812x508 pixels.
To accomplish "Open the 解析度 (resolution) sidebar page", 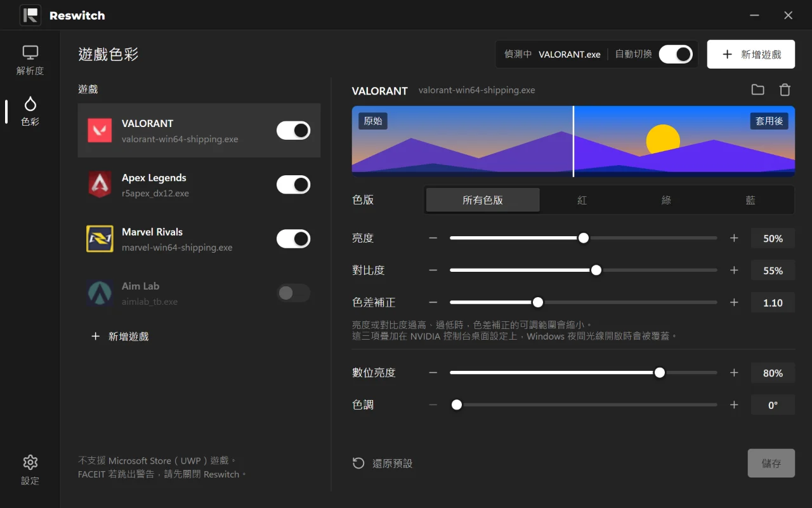I will [30, 60].
